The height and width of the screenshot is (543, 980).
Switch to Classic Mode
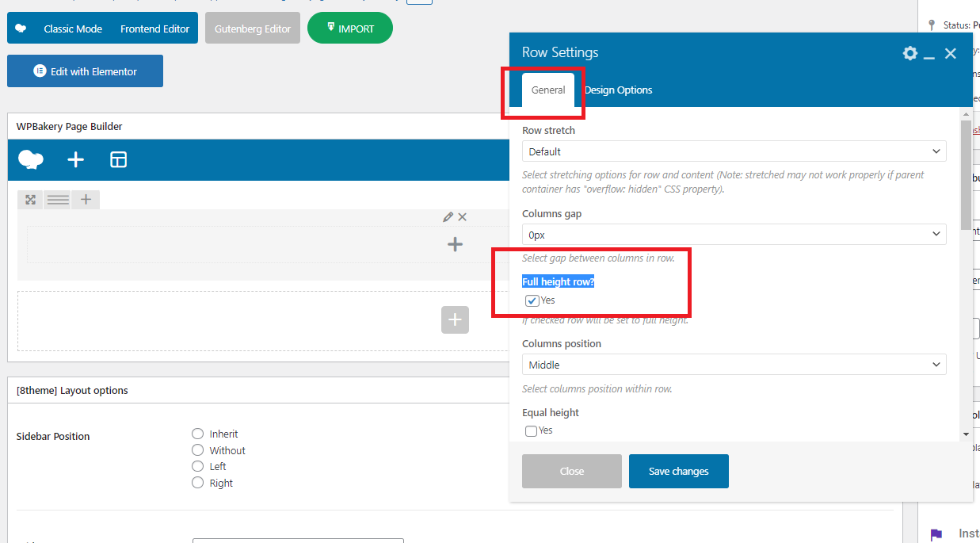73,29
